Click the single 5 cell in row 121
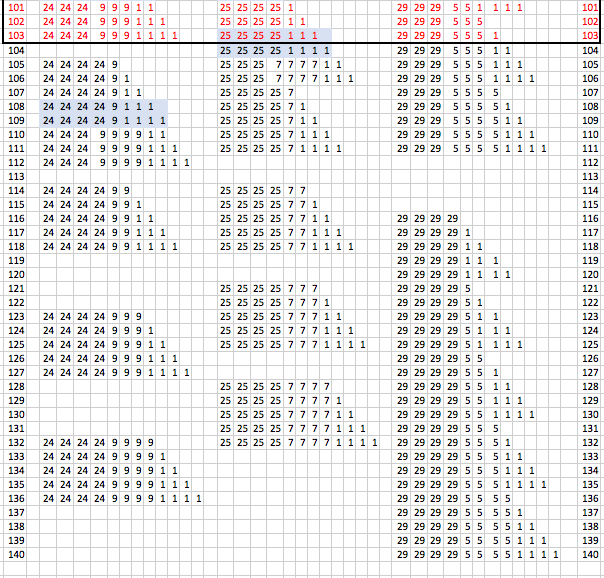The width and height of the screenshot is (604, 578). (468, 288)
